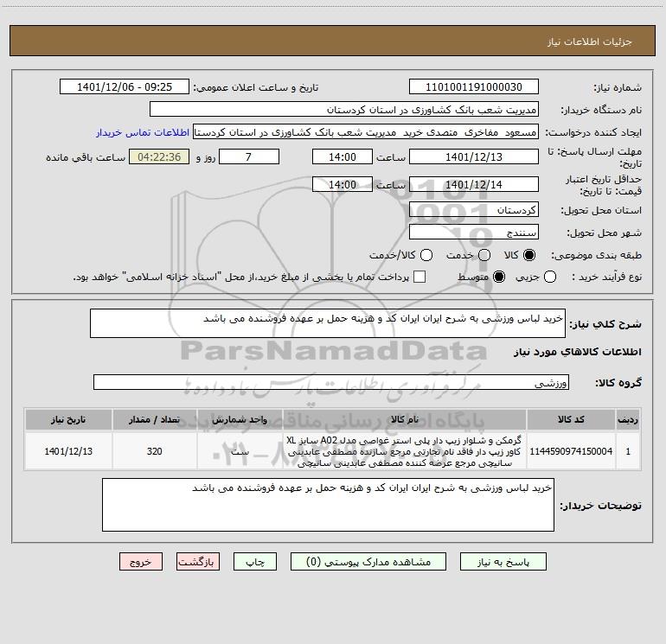The height and width of the screenshot is (644, 666).
Task: Click the quantity cell 320
Action: click(155, 451)
